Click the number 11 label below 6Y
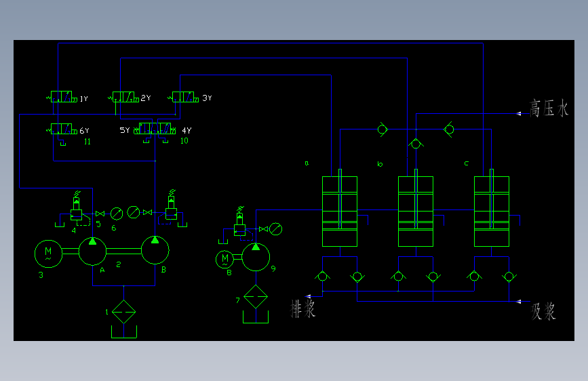The width and height of the screenshot is (588, 381). coord(87,142)
